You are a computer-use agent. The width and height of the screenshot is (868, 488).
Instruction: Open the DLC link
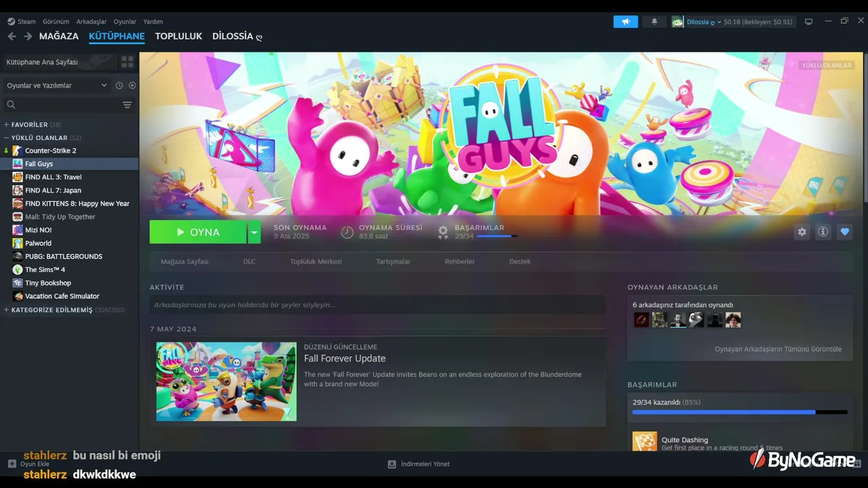[x=250, y=262]
